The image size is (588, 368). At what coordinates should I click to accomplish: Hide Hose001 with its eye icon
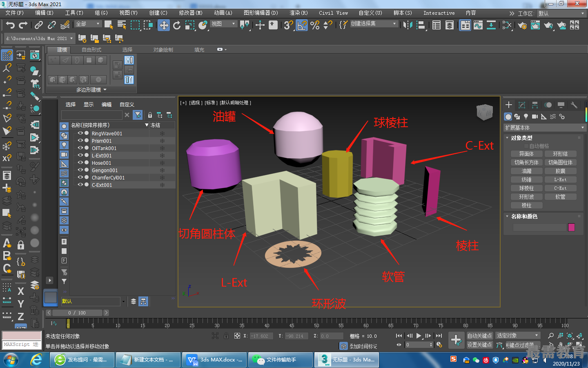80,163
